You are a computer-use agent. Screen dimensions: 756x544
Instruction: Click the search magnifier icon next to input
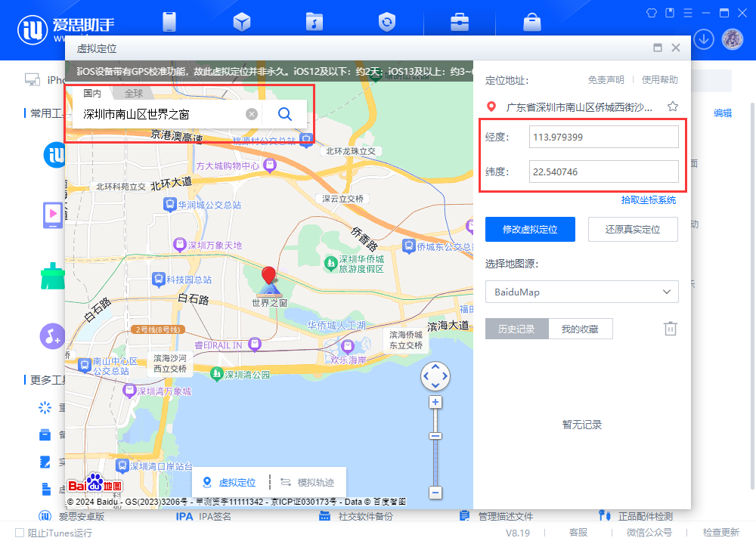(x=284, y=113)
